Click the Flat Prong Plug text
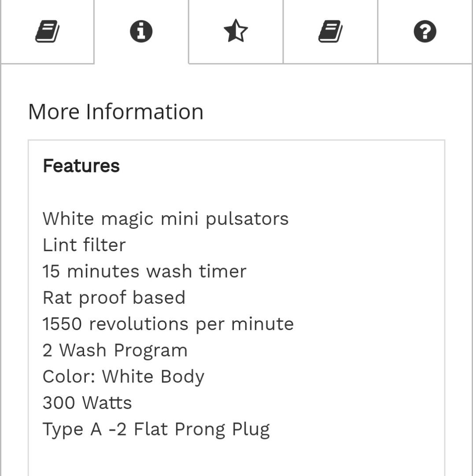The height and width of the screenshot is (476, 473). pyautogui.click(x=202, y=430)
